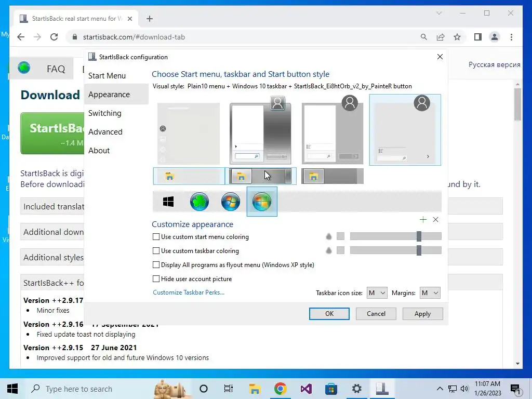Click the start menu color swatch
The image size is (532, 399).
coord(341,236)
